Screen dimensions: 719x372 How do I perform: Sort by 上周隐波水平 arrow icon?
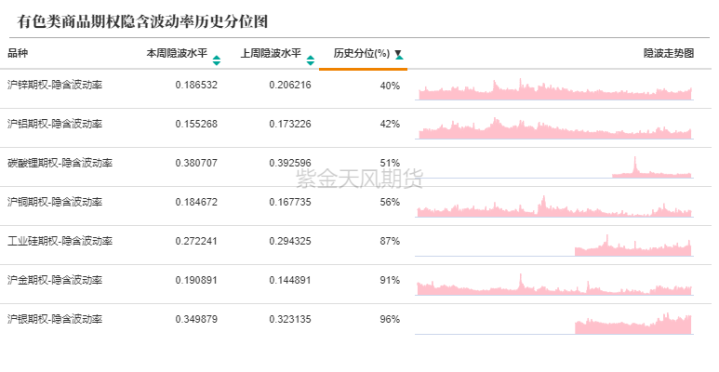[x=310, y=60]
